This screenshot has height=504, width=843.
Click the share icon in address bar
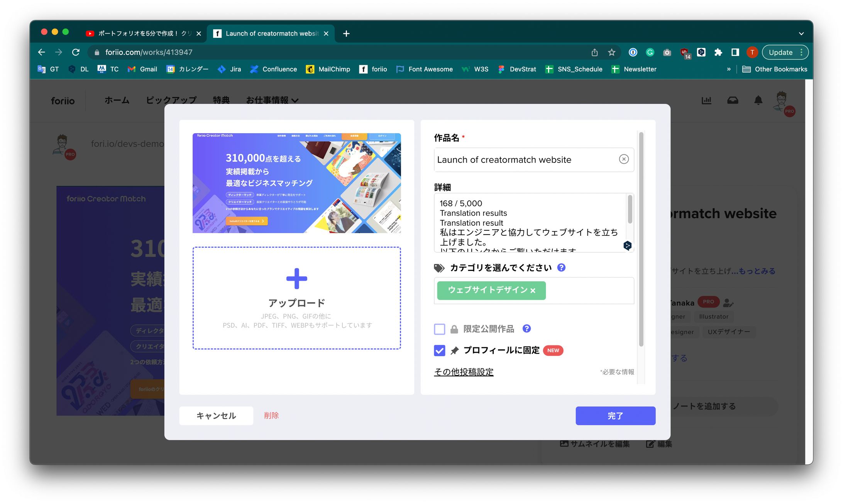(594, 52)
